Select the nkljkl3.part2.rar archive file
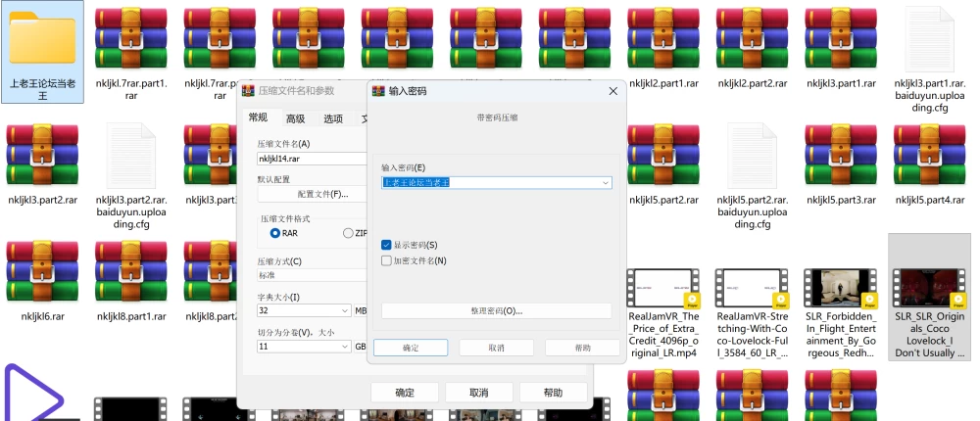The image size is (980, 421). pos(42,164)
